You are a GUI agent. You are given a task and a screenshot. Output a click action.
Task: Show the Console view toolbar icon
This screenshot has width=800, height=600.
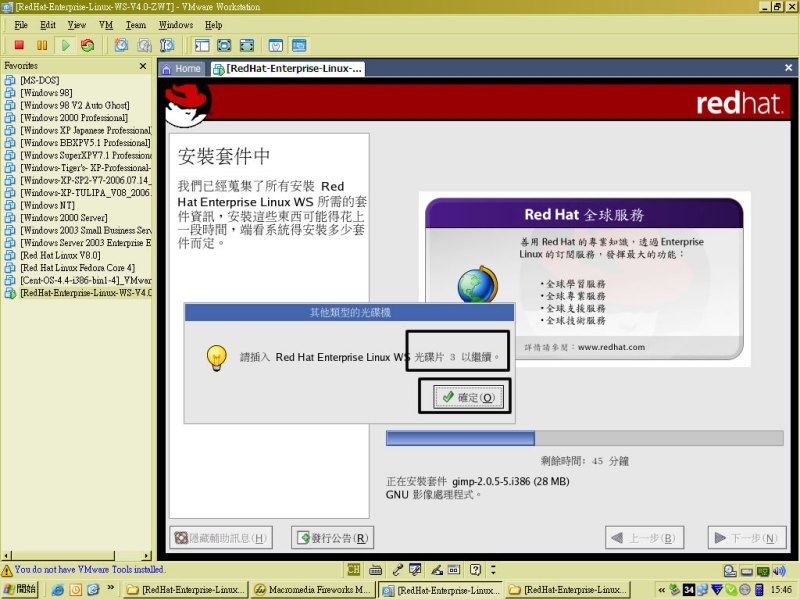[x=299, y=45]
